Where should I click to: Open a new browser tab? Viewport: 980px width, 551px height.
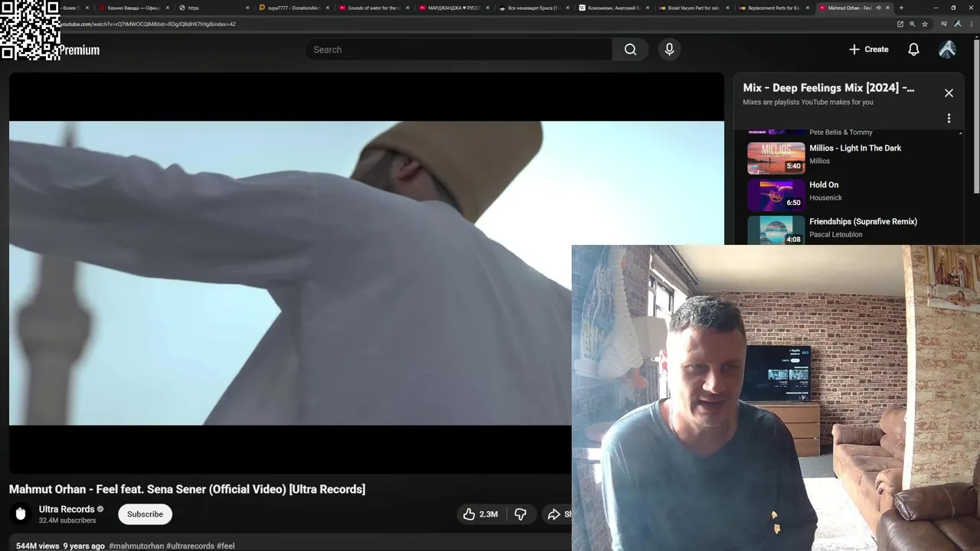tap(901, 8)
